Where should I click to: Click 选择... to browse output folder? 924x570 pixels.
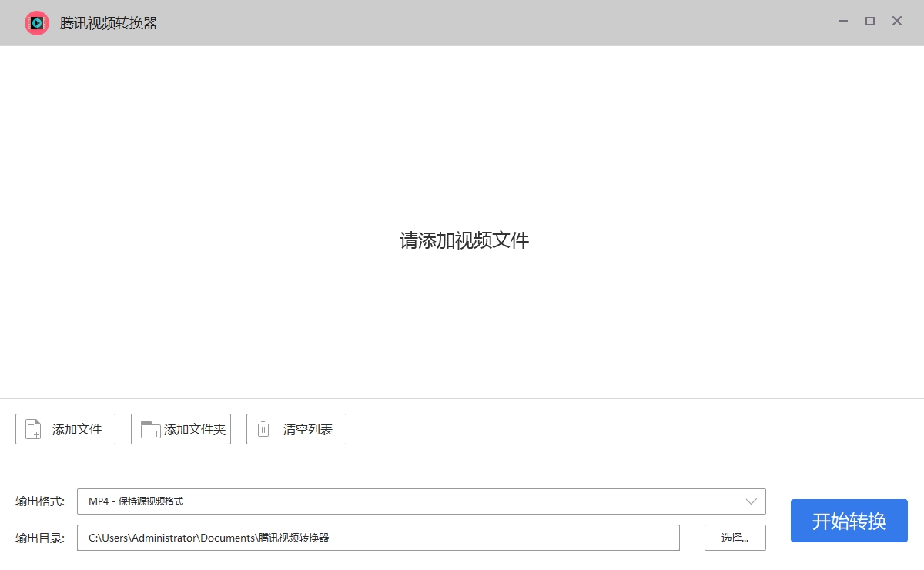[735, 538]
